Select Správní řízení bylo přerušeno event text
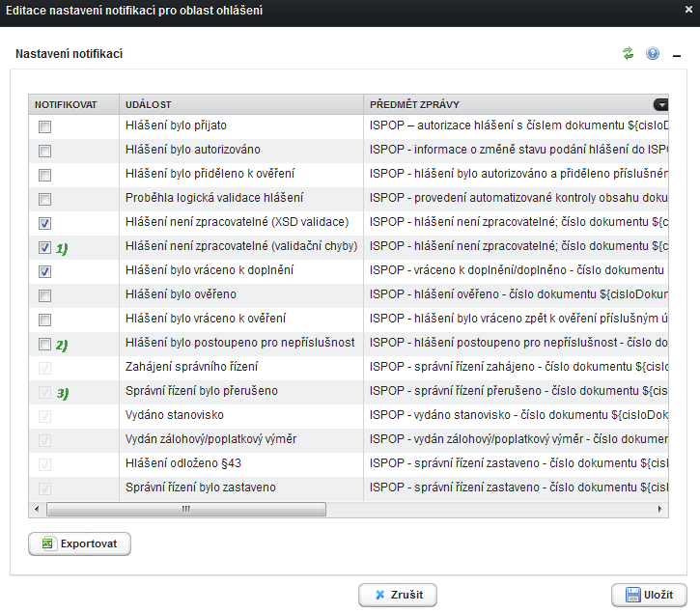Image resolution: width=700 pixels, height=613 pixels. pos(202,391)
